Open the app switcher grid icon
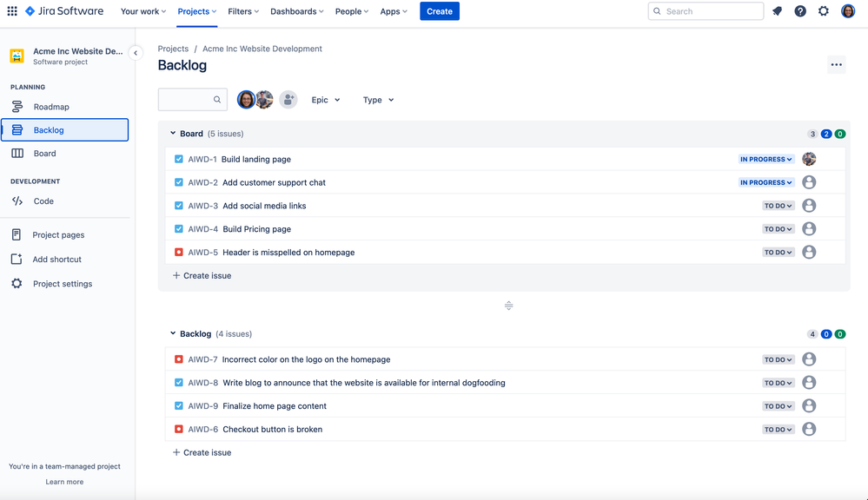 [12, 11]
